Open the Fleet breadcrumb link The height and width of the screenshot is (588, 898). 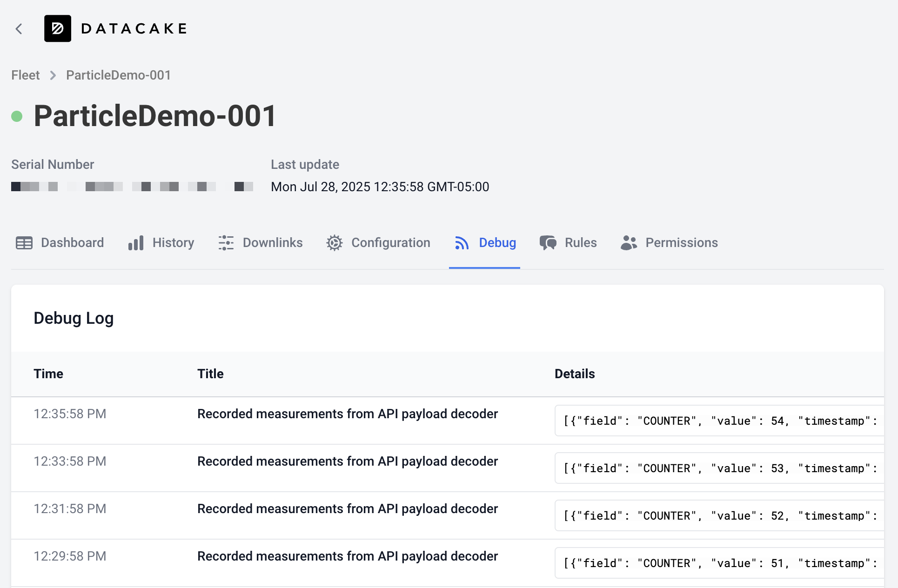point(26,75)
